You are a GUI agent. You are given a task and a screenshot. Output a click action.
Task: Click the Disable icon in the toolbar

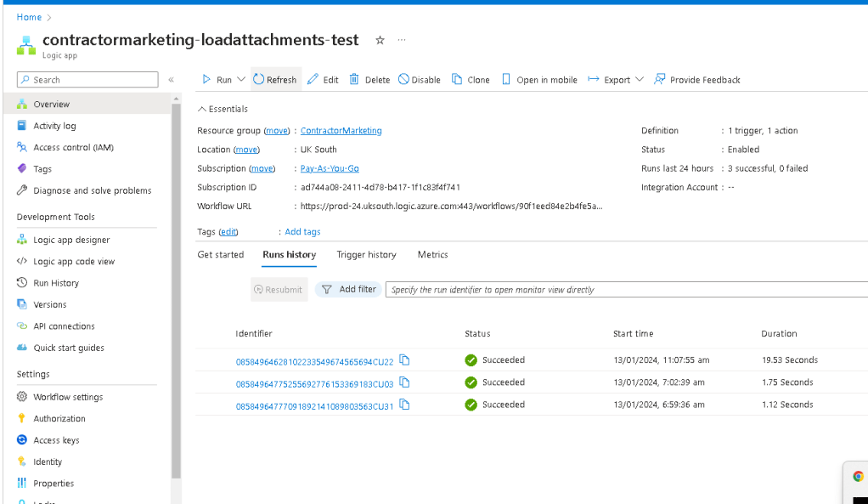point(404,79)
